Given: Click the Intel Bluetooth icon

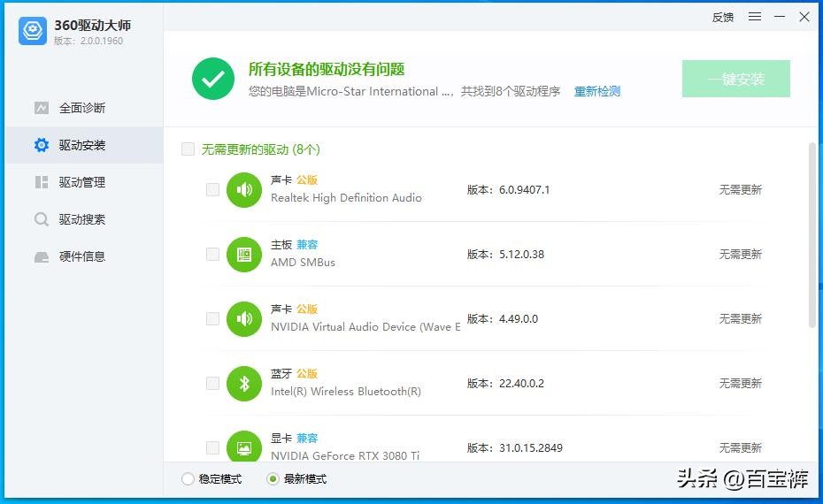Looking at the screenshot, I should pyautogui.click(x=244, y=384).
